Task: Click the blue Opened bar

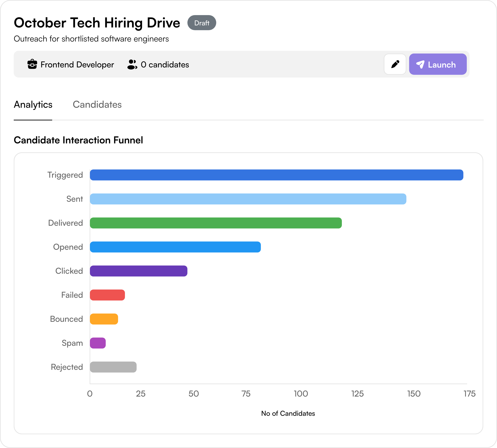Action: 175,247
